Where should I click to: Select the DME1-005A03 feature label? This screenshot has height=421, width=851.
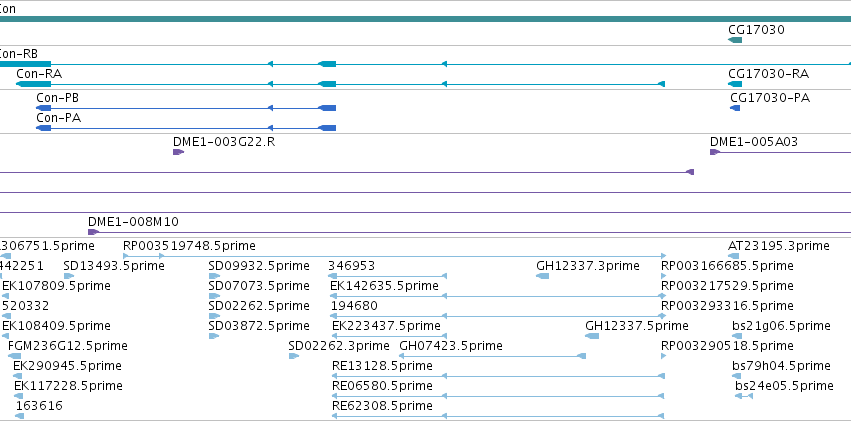(754, 142)
